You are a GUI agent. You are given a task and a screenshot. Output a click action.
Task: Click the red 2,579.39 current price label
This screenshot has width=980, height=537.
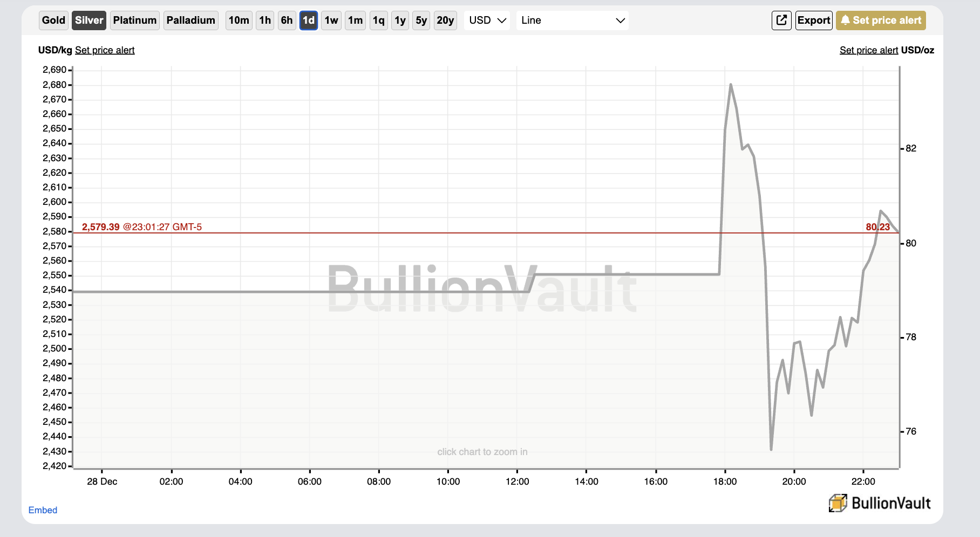tap(101, 227)
